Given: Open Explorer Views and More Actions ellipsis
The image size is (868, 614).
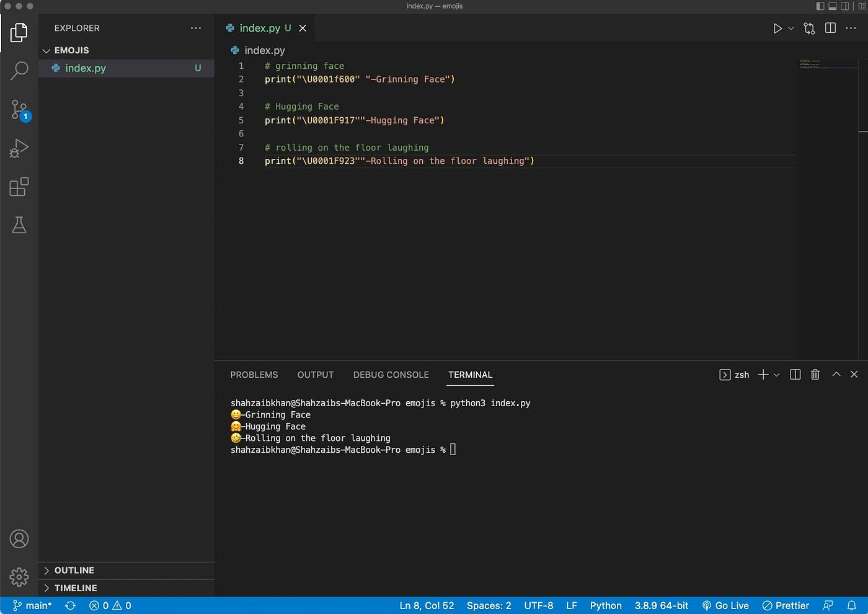Looking at the screenshot, I should (x=196, y=28).
